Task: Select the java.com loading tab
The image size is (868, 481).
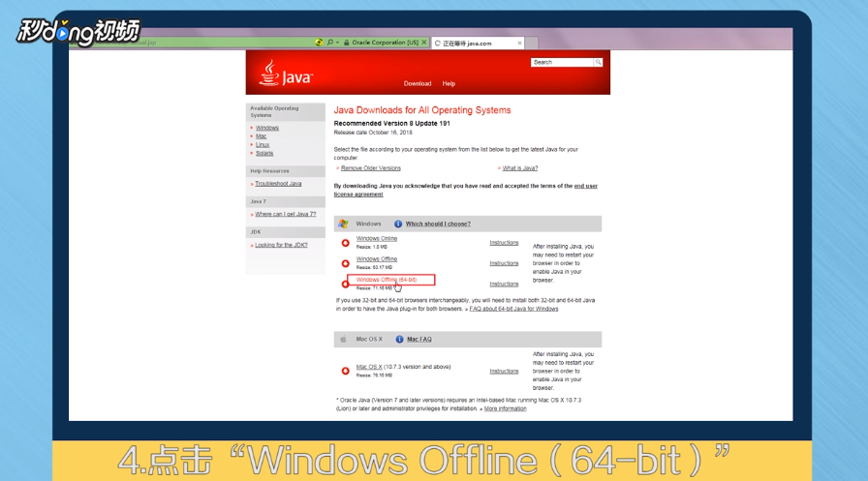Action: 478,44
